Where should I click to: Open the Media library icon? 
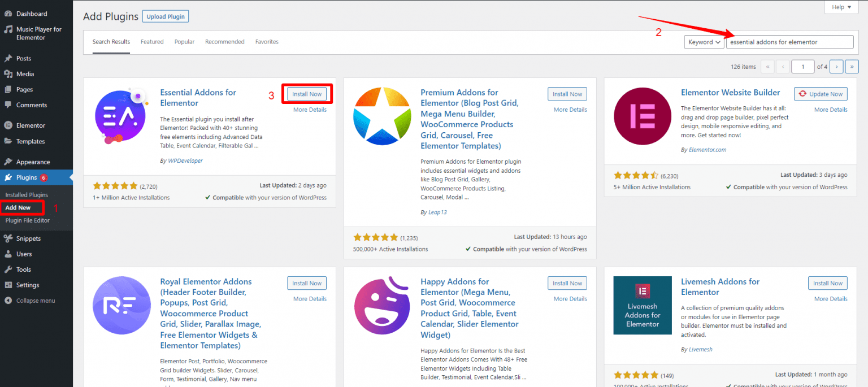click(8, 73)
